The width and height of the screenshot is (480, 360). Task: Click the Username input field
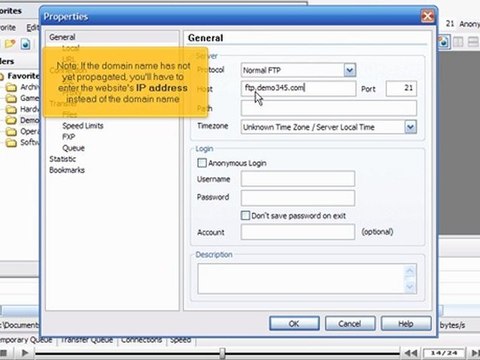tap(298, 179)
